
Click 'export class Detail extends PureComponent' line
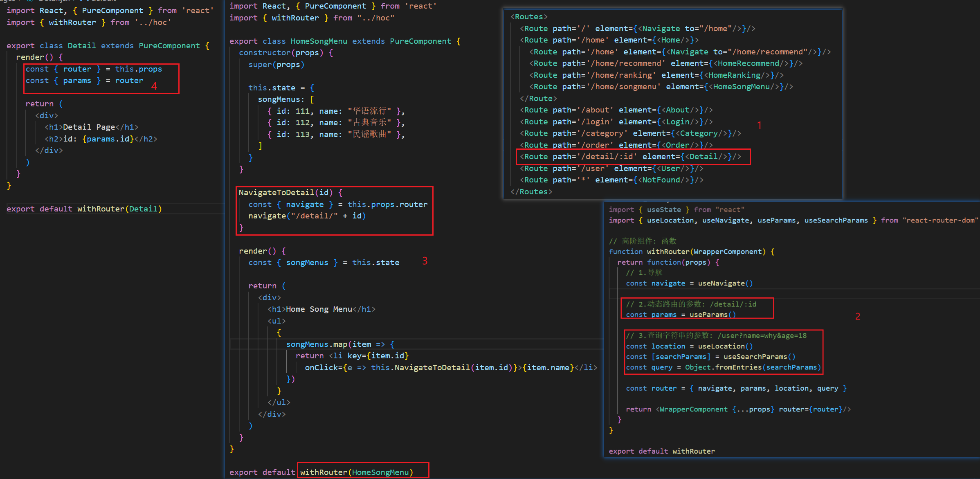point(108,46)
